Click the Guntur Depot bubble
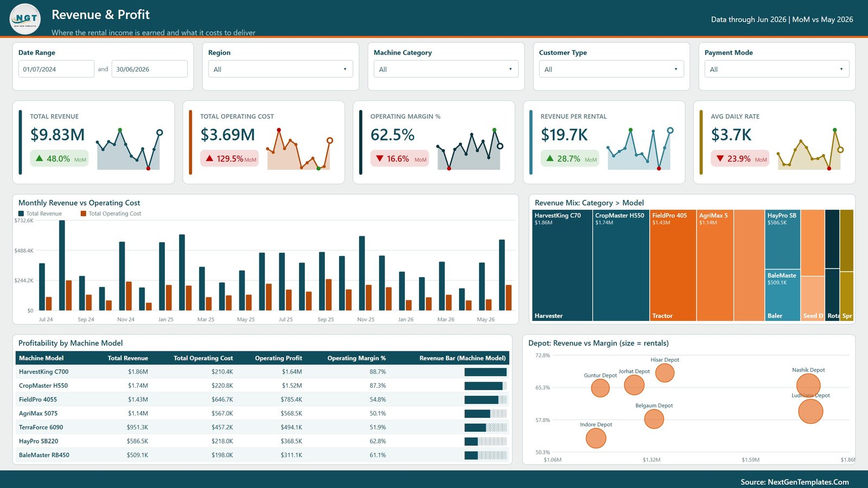Screen dimensions: 868x488 click(x=600, y=388)
